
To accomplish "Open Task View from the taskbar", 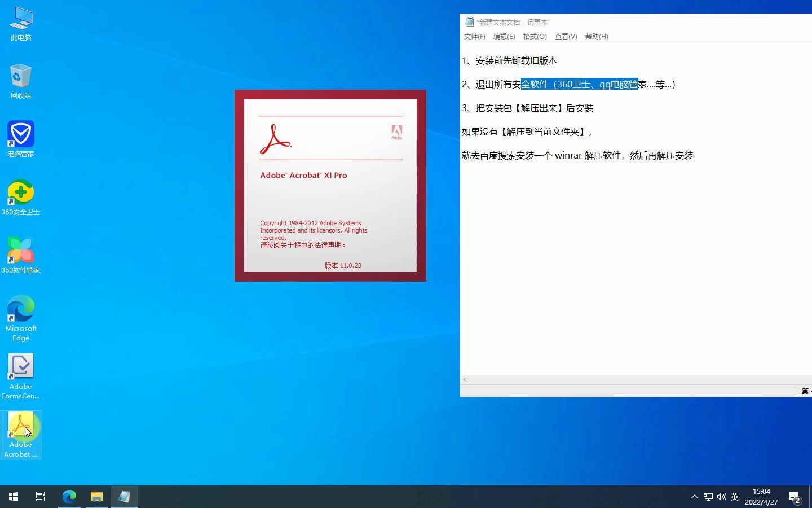I will point(41,497).
